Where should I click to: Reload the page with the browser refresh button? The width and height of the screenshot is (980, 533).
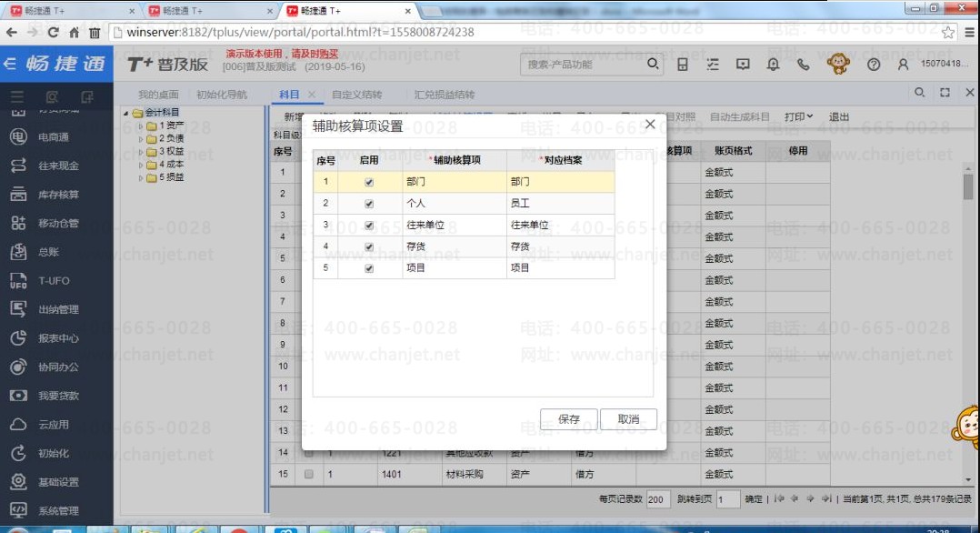click(x=53, y=33)
